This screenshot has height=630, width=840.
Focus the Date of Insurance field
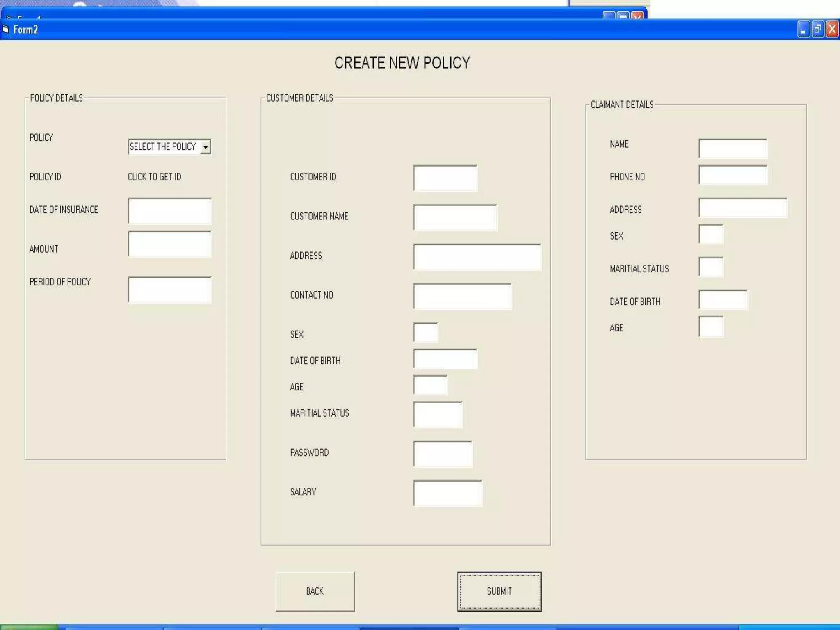tap(170, 211)
